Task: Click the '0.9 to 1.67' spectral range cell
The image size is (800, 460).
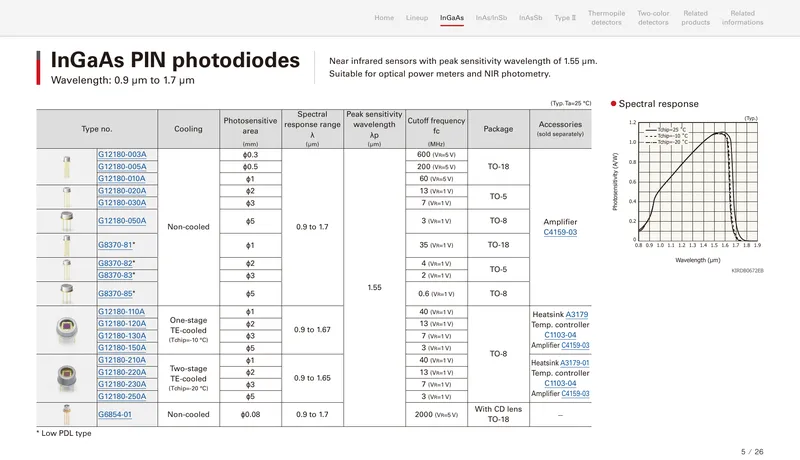Action: (312, 330)
